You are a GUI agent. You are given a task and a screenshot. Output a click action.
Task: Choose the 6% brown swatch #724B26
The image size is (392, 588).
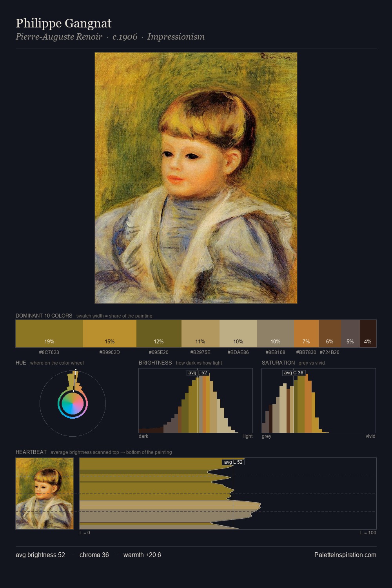pos(330,334)
